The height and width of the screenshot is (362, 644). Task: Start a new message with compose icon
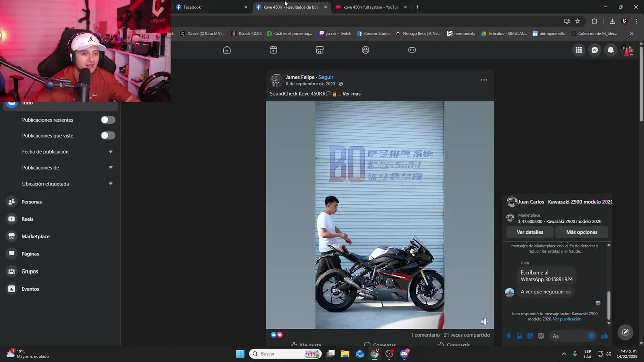click(625, 332)
